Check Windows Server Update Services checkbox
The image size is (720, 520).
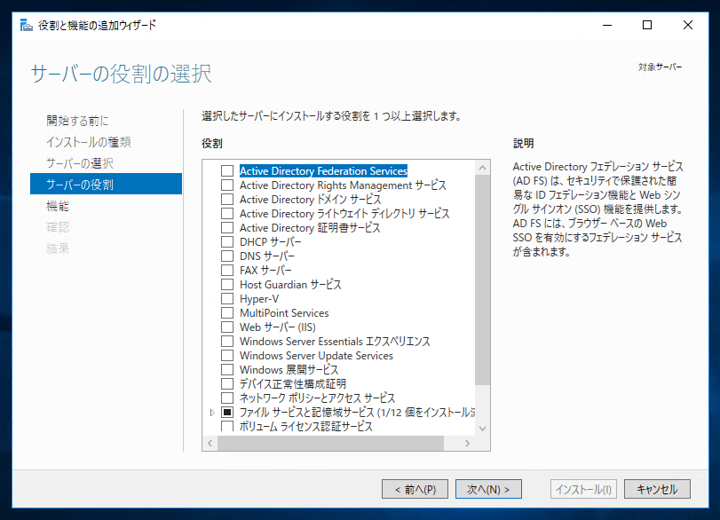(227, 356)
